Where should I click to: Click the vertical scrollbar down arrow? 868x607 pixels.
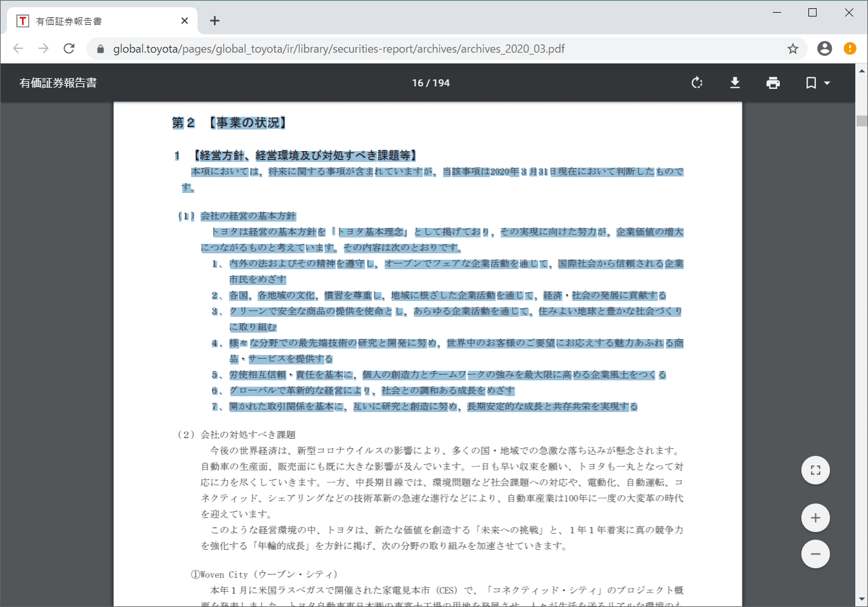(x=861, y=599)
